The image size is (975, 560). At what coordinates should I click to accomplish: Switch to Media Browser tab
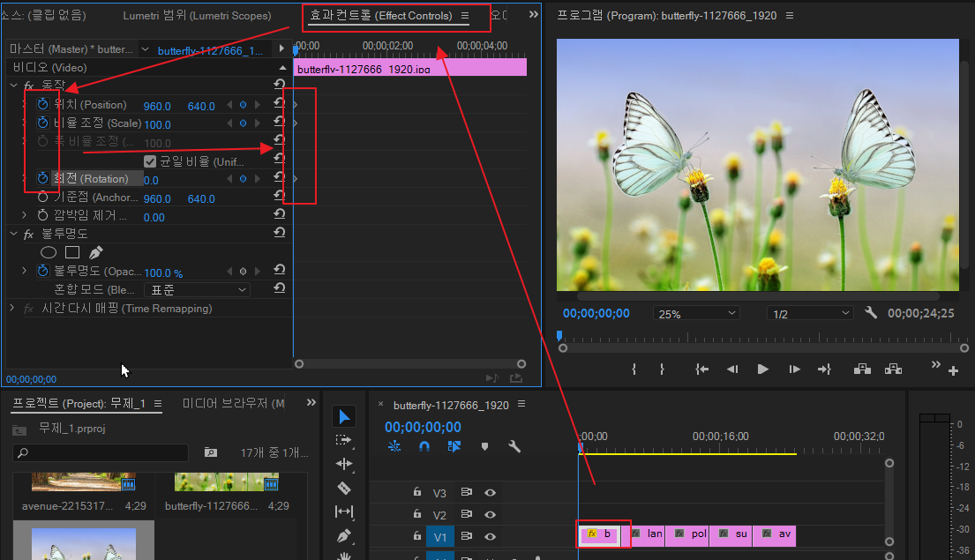(x=233, y=403)
